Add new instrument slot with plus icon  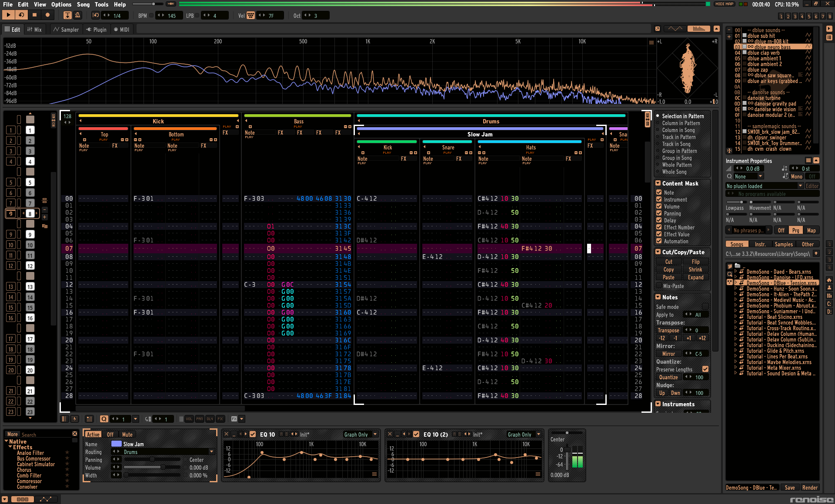[729, 36]
